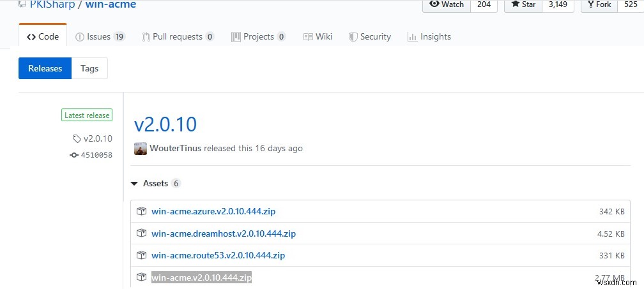Select the Releases button
Screen dimensions: 644x289
pos(45,68)
